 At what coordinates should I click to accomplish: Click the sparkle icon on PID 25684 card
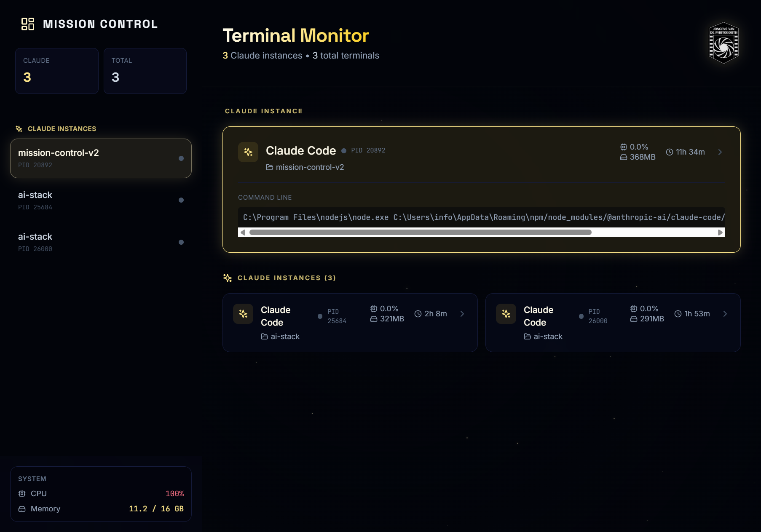tap(243, 314)
